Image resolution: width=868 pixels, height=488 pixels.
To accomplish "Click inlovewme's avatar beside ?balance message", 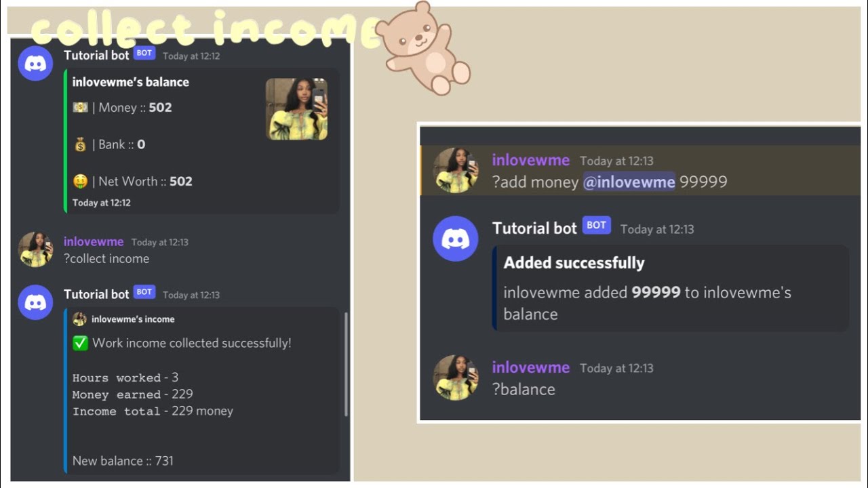I will (456, 377).
